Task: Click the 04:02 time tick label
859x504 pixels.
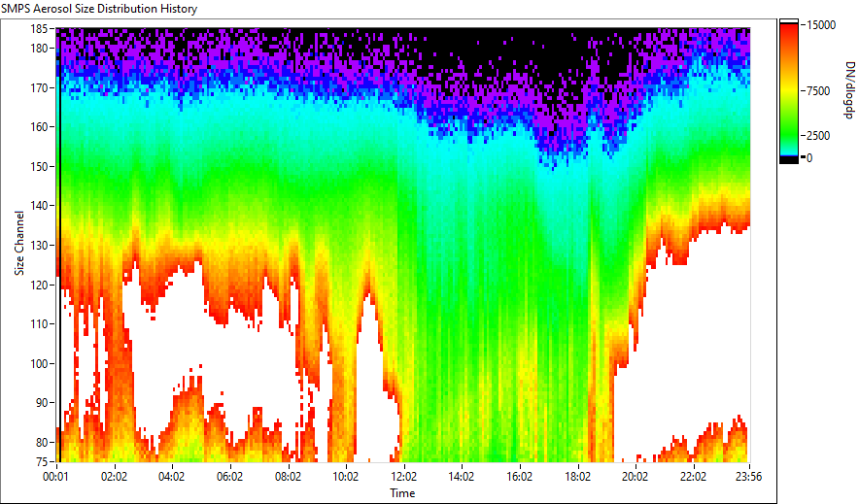Action: click(171, 477)
